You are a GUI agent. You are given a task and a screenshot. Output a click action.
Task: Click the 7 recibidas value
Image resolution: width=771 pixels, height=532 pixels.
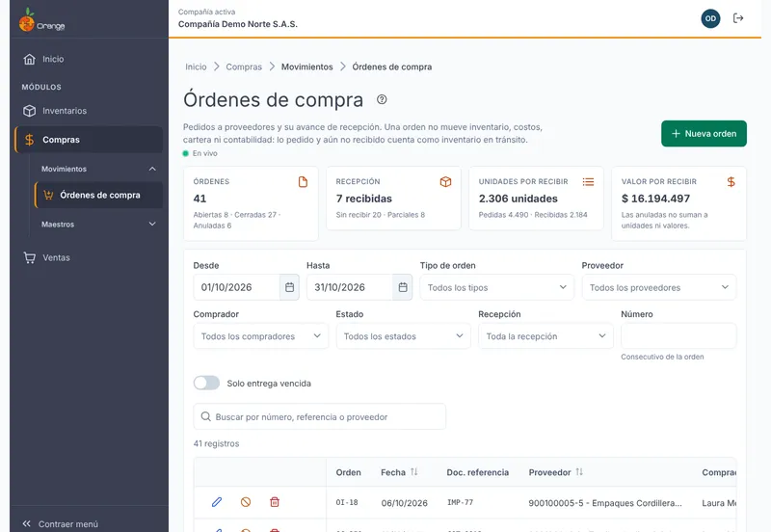tap(364, 199)
